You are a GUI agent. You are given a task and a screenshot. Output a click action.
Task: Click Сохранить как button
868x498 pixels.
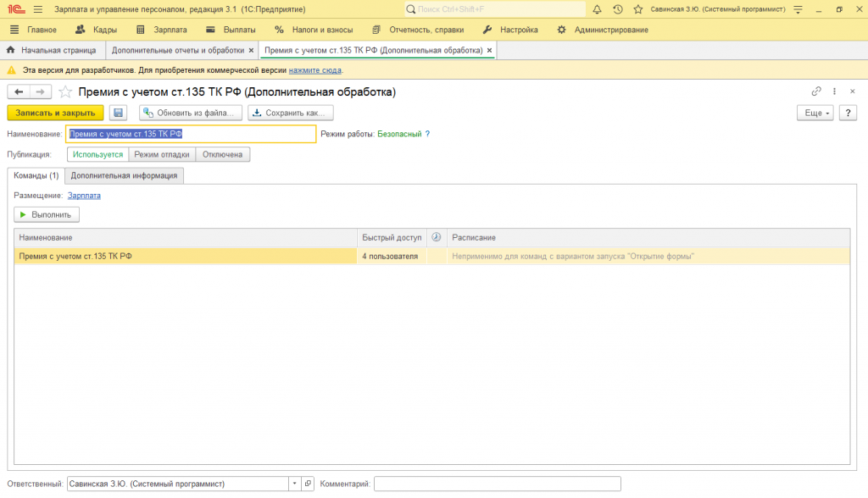point(291,113)
